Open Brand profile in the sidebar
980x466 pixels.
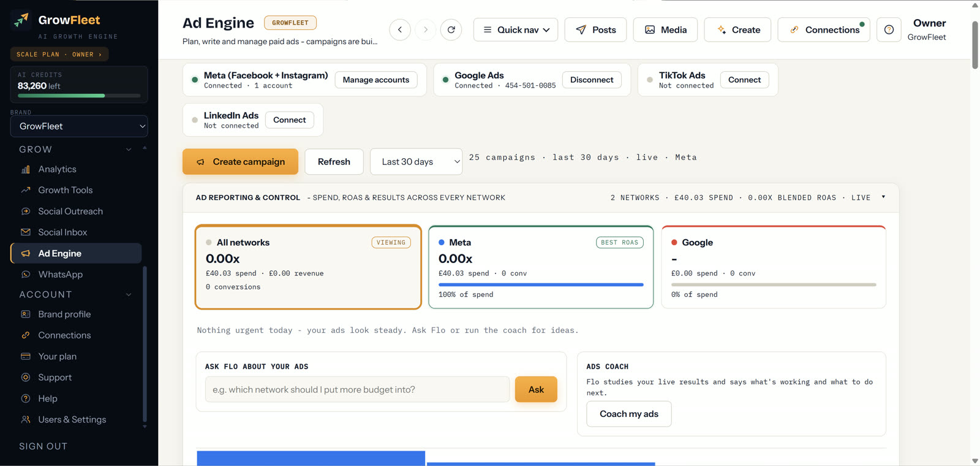pos(64,315)
